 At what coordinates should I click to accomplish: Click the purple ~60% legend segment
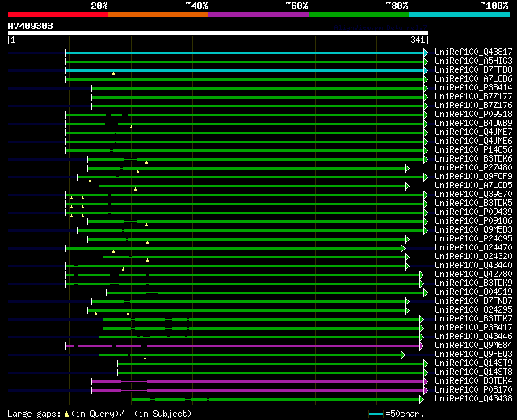(258, 15)
